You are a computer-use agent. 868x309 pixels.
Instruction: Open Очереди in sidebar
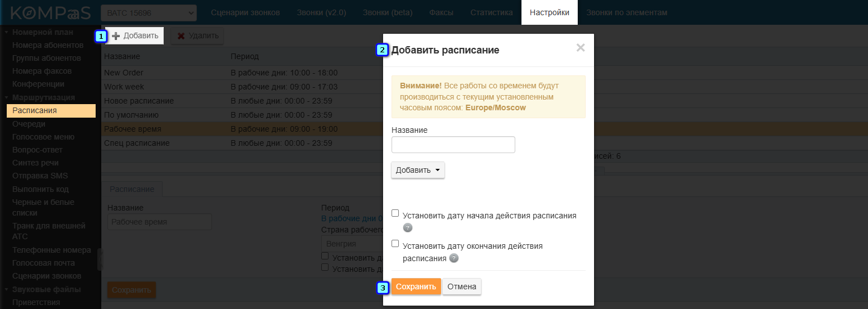pos(29,124)
